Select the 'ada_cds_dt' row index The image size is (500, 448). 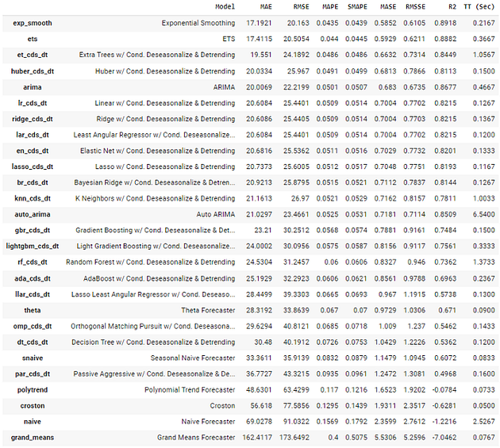tap(33, 278)
